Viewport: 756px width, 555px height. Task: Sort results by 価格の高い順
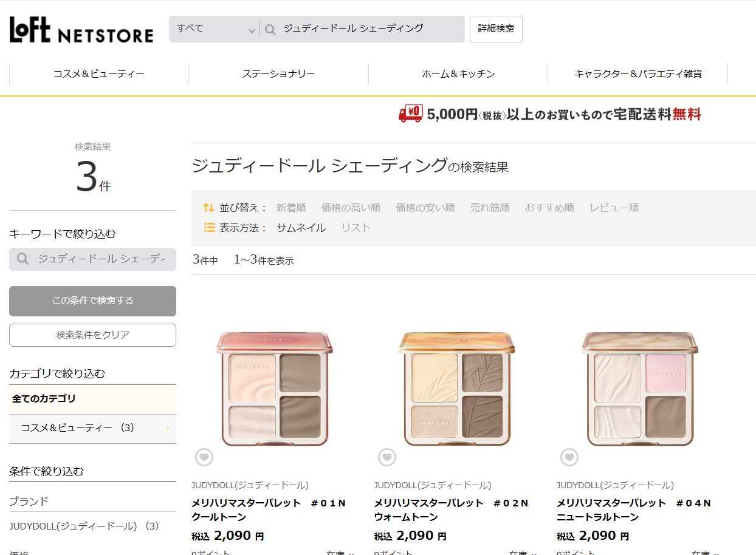click(351, 208)
